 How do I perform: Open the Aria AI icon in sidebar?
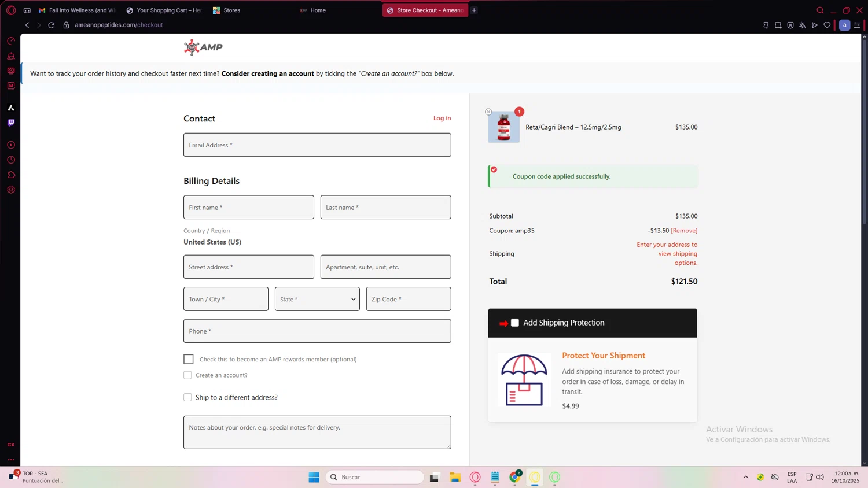(11, 108)
